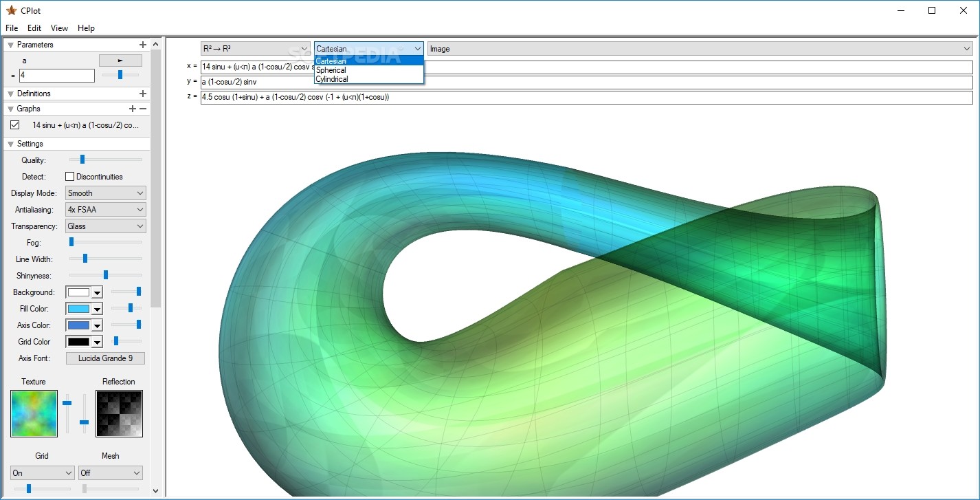The width and height of the screenshot is (980, 500).
Task: Collapse the Settings section
Action: (x=10, y=144)
